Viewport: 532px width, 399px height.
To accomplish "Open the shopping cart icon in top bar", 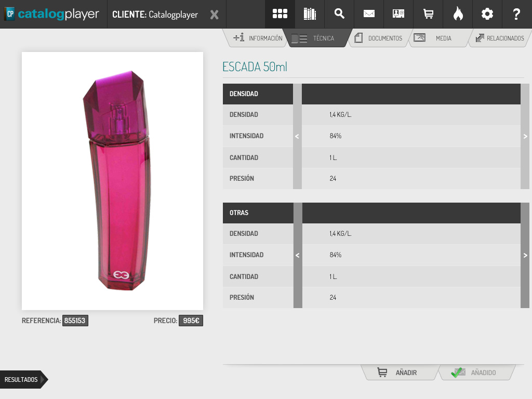I will point(428,14).
